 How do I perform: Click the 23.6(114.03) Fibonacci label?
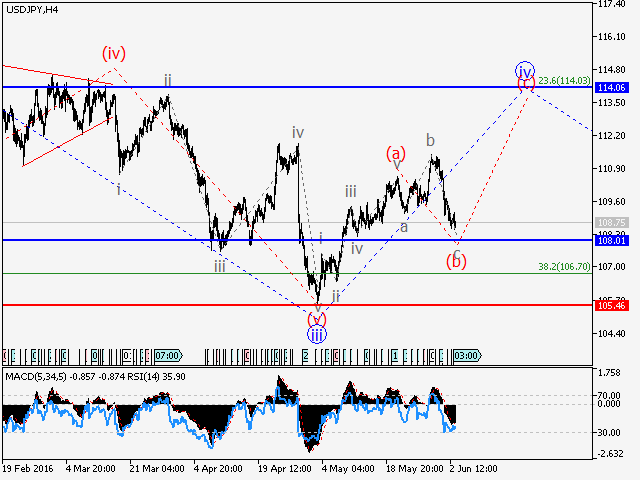(x=564, y=81)
